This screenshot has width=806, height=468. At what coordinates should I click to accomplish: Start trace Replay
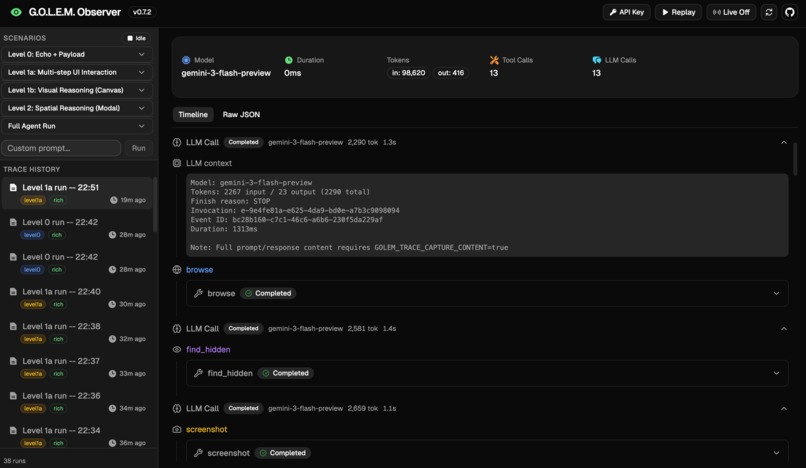[x=678, y=12]
